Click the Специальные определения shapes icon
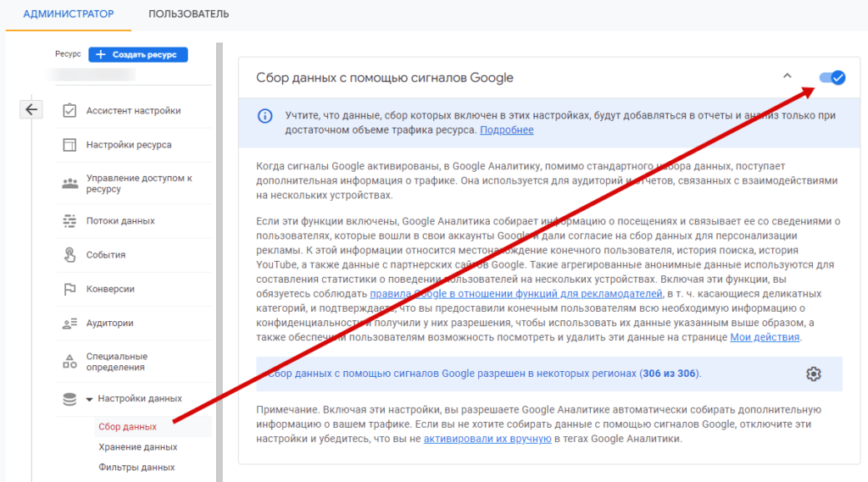This screenshot has height=482, width=868. click(70, 362)
